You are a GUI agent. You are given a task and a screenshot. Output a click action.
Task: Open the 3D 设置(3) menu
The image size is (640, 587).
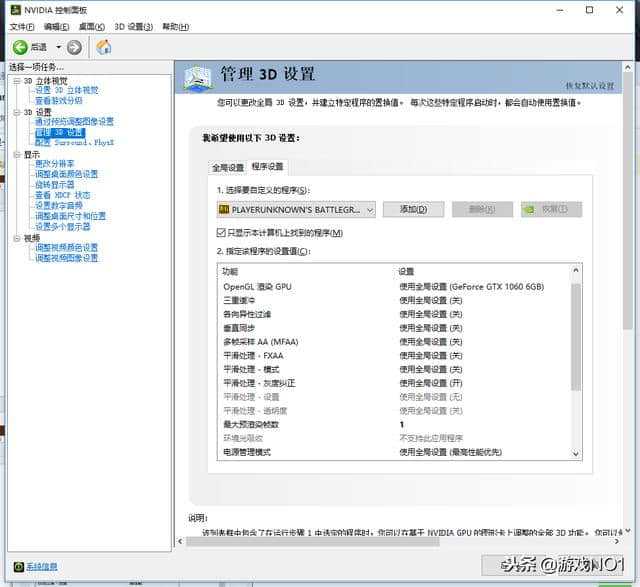[133, 27]
